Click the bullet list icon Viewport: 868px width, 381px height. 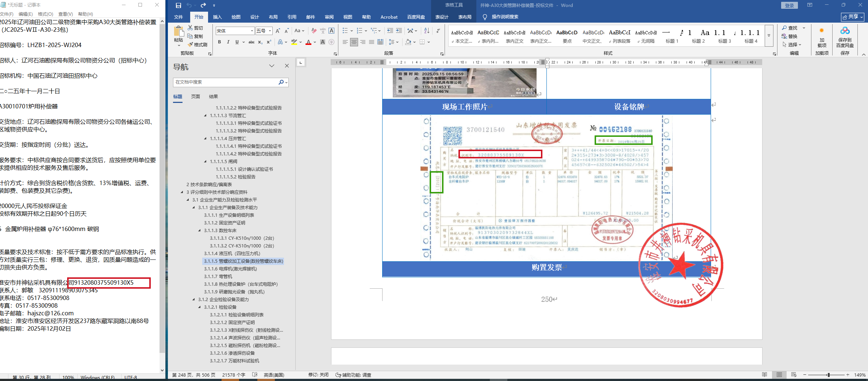click(x=345, y=31)
